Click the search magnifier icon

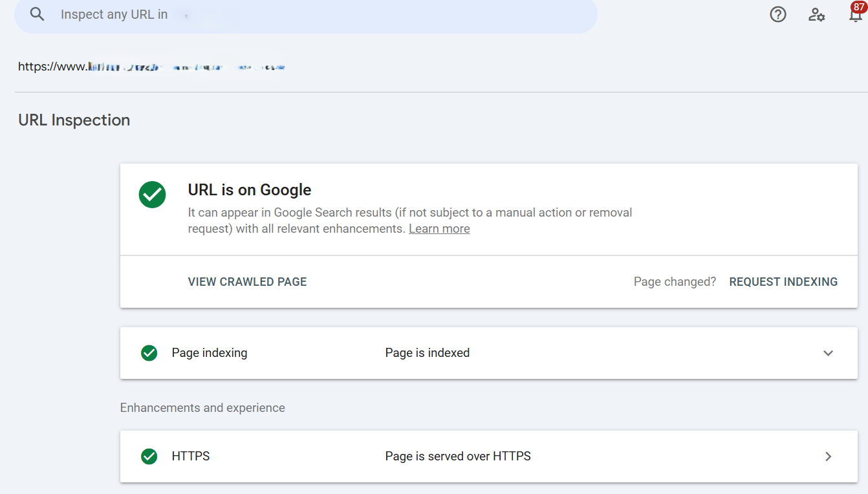37,14
